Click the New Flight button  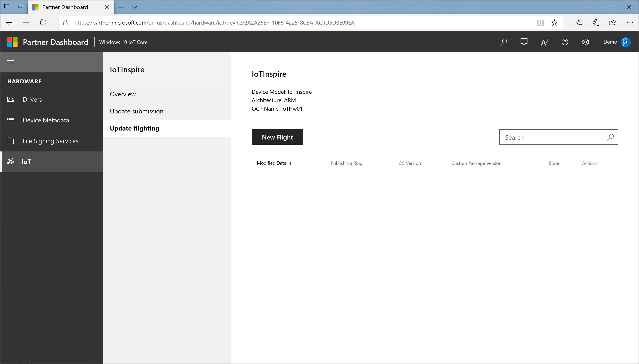point(277,137)
